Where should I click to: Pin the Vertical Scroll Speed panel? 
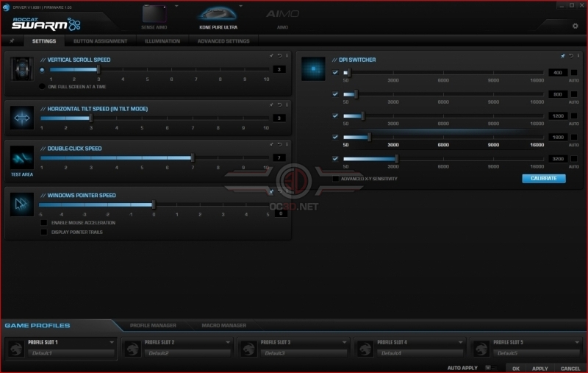click(x=271, y=56)
